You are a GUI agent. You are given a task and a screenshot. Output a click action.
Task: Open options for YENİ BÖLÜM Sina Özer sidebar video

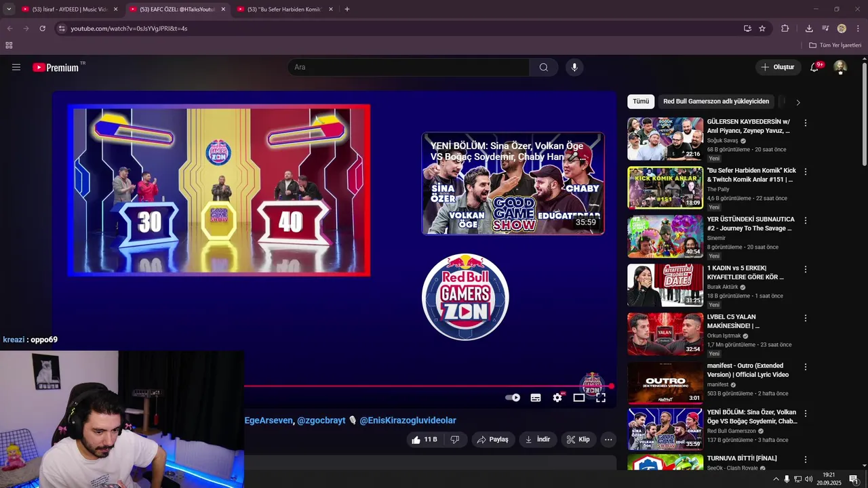click(x=806, y=413)
